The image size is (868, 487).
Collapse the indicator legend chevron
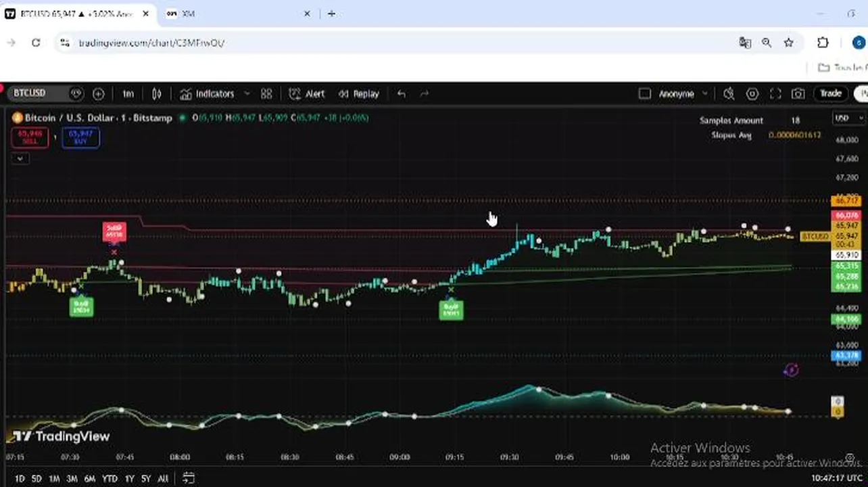[20, 158]
